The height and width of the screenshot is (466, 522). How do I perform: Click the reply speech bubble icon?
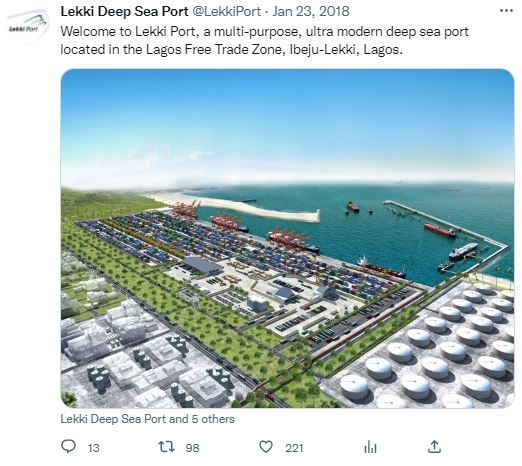coord(69,447)
